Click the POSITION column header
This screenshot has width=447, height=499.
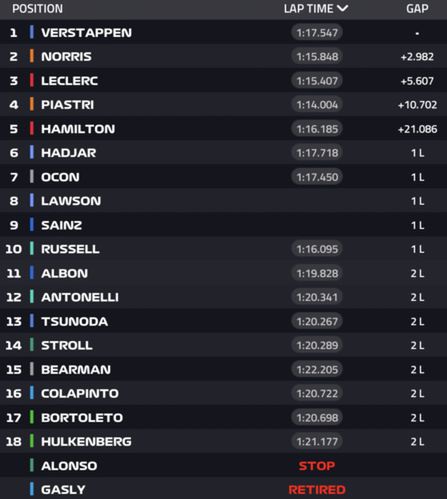tap(37, 9)
